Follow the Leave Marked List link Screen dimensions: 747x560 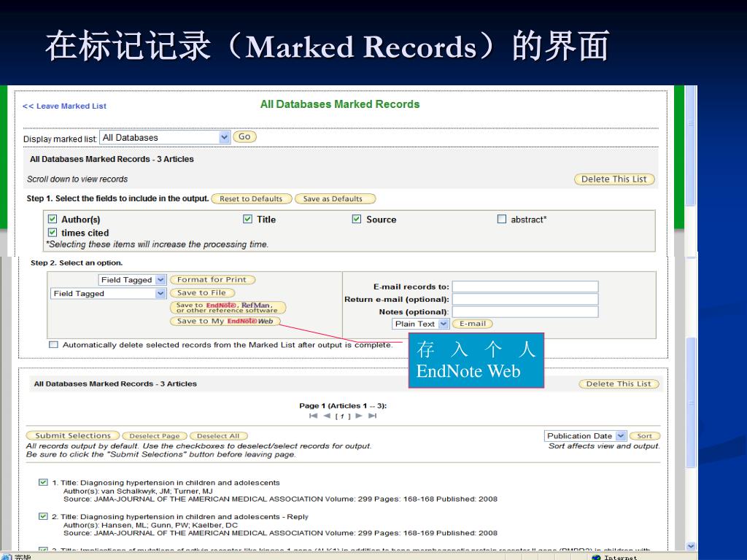pos(64,106)
